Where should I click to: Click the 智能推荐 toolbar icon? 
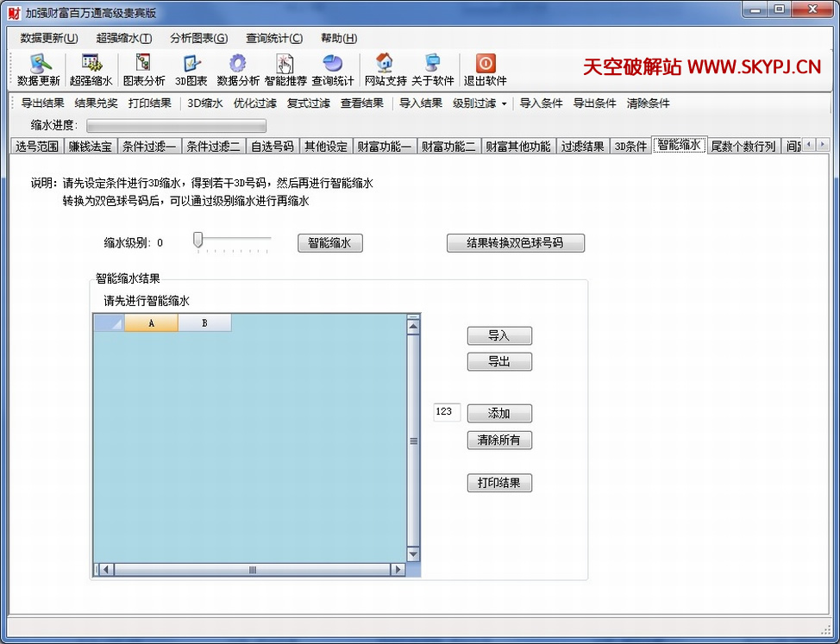[285, 65]
